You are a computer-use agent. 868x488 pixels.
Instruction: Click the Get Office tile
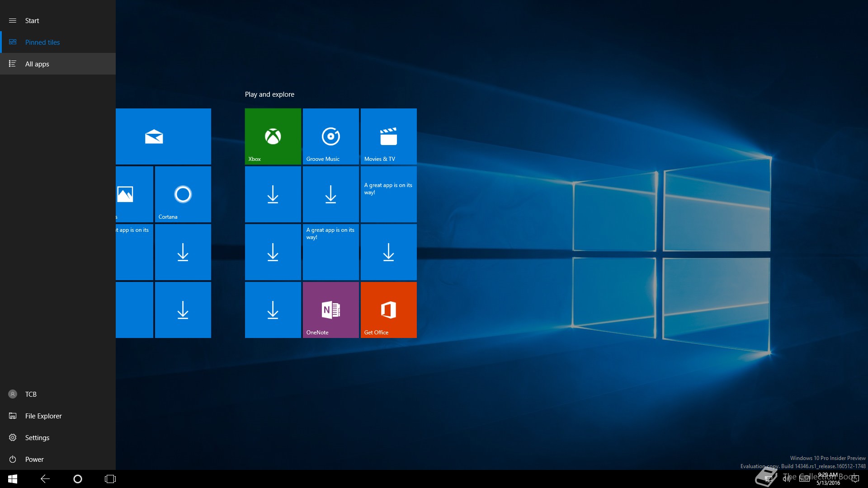(388, 310)
